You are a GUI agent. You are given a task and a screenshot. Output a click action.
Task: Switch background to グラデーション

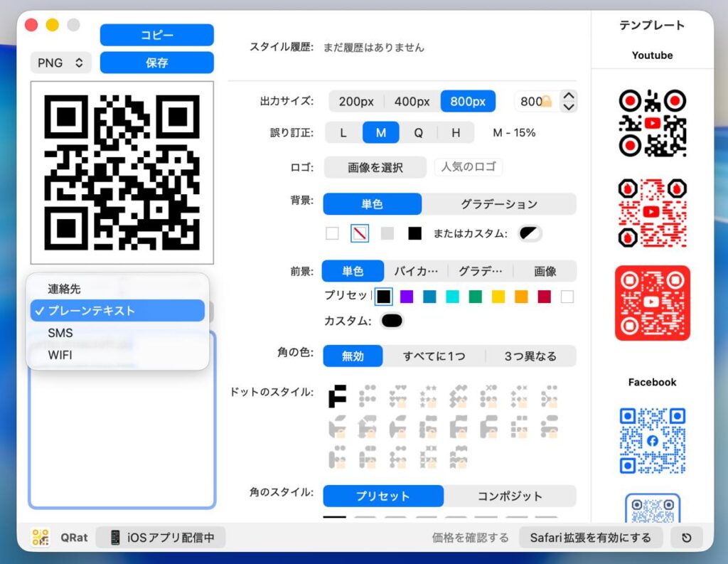[498, 204]
